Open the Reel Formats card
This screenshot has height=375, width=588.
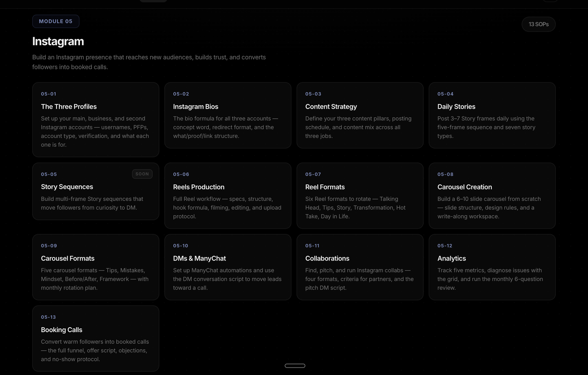pos(360,196)
